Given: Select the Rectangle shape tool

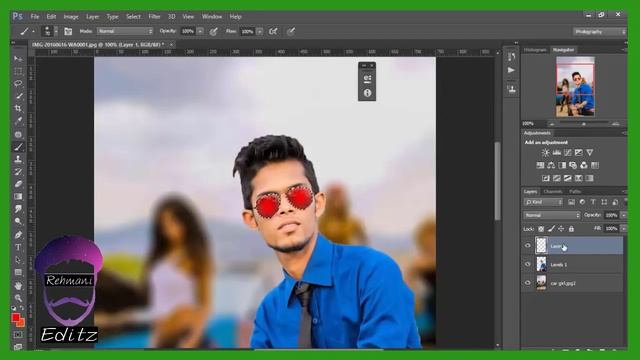Looking at the screenshot, I should click(x=18, y=272).
